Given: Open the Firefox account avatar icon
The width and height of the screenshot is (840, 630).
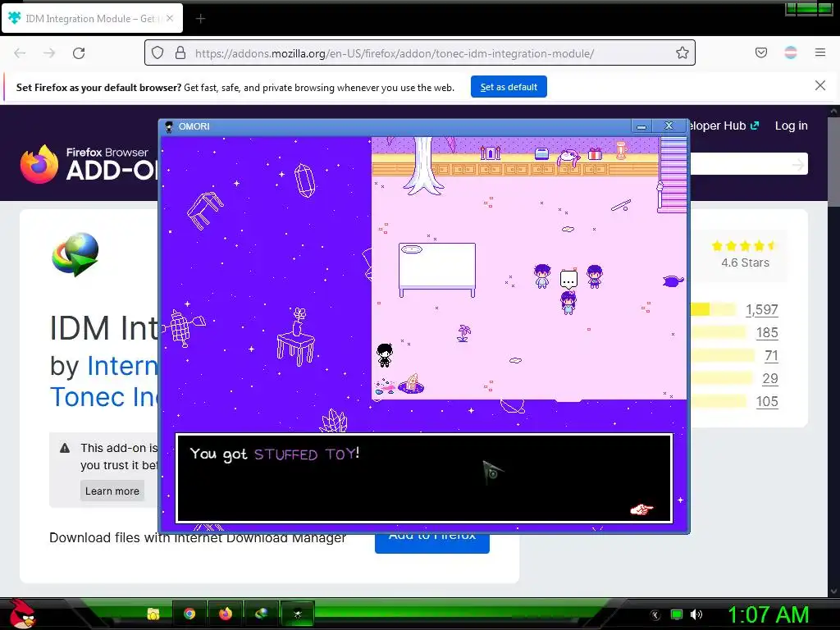Looking at the screenshot, I should click(x=791, y=52).
